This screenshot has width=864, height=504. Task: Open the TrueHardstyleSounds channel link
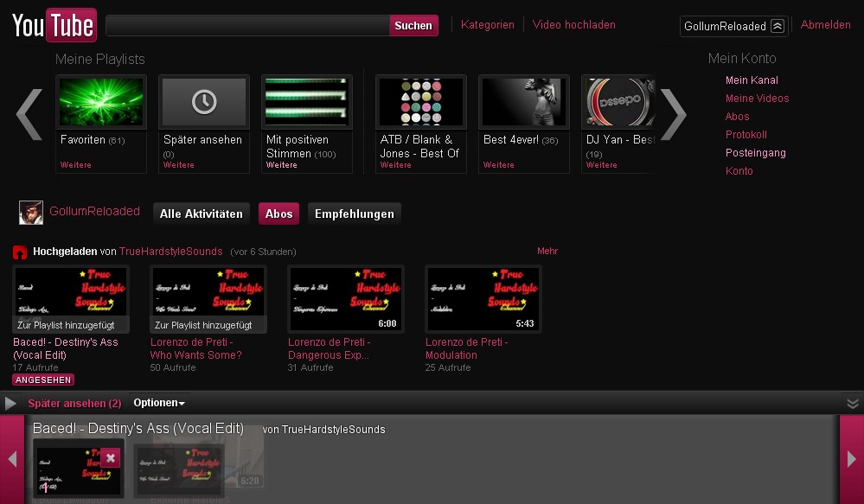click(x=171, y=252)
